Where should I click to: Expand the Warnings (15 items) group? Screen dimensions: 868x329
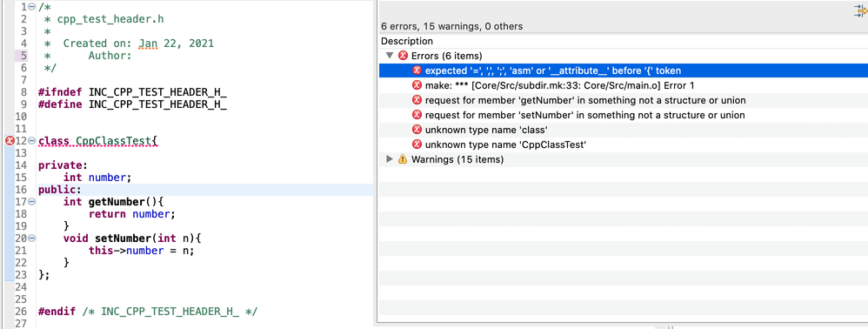(389, 159)
